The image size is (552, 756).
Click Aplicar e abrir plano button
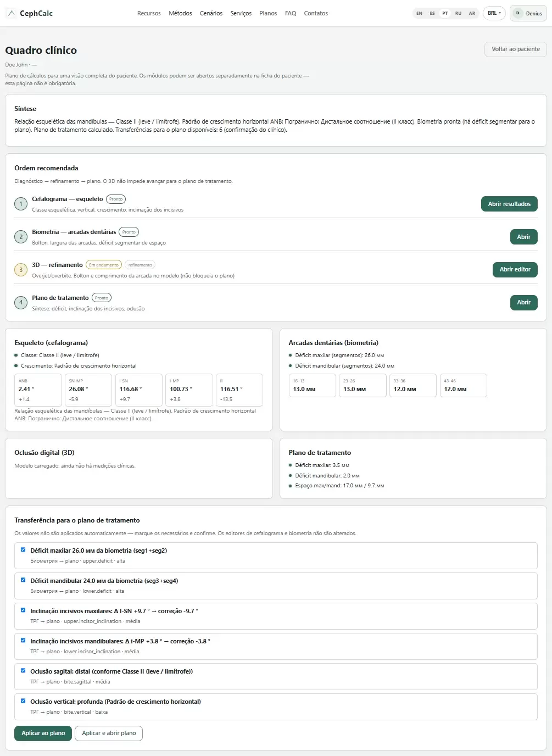(x=109, y=733)
